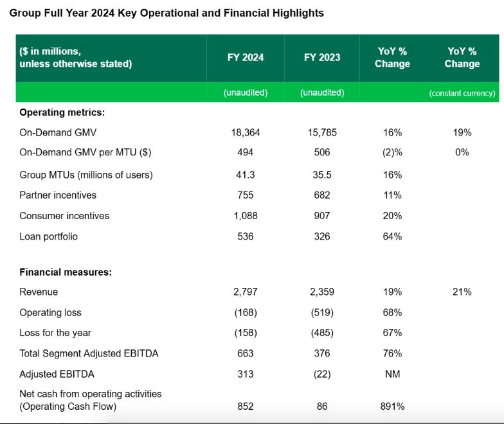This screenshot has height=424, width=504.
Task: Click the 'Financial measures:' section heading
Action: (x=66, y=272)
